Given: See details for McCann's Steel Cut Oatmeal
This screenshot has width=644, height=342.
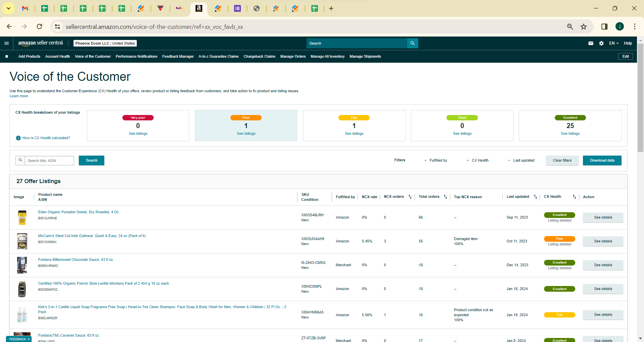Looking at the screenshot, I should 603,241.
